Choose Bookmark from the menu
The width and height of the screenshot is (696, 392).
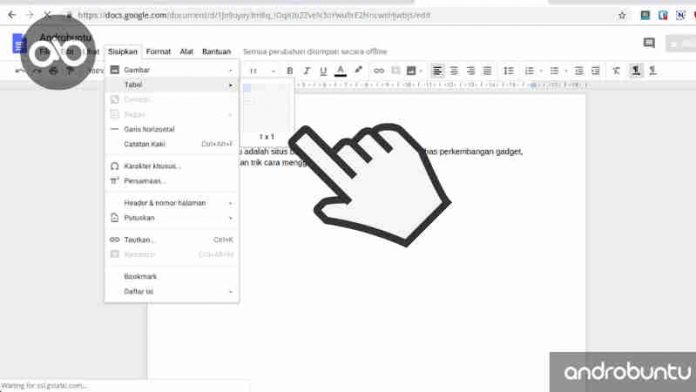172,276
